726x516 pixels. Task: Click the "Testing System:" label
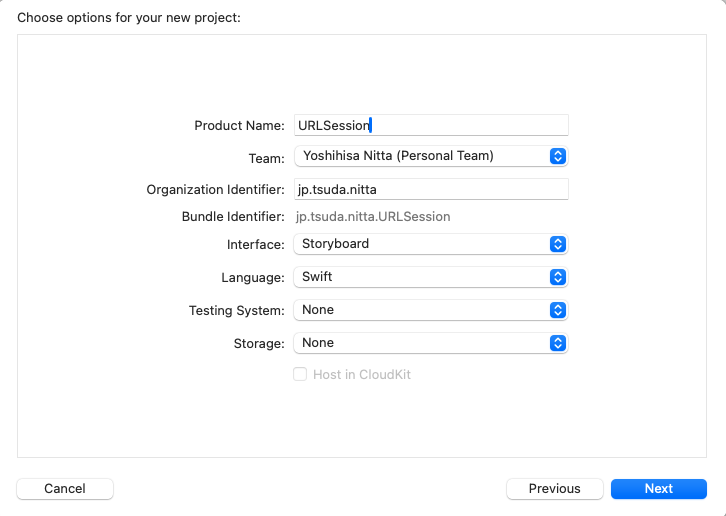point(237,311)
